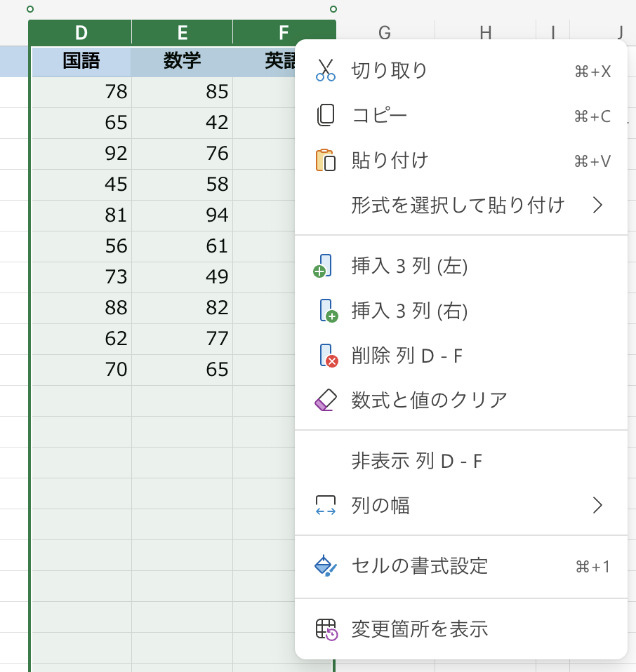Image resolution: width=636 pixels, height=672 pixels.
Task: Click column G header
Action: tap(384, 32)
